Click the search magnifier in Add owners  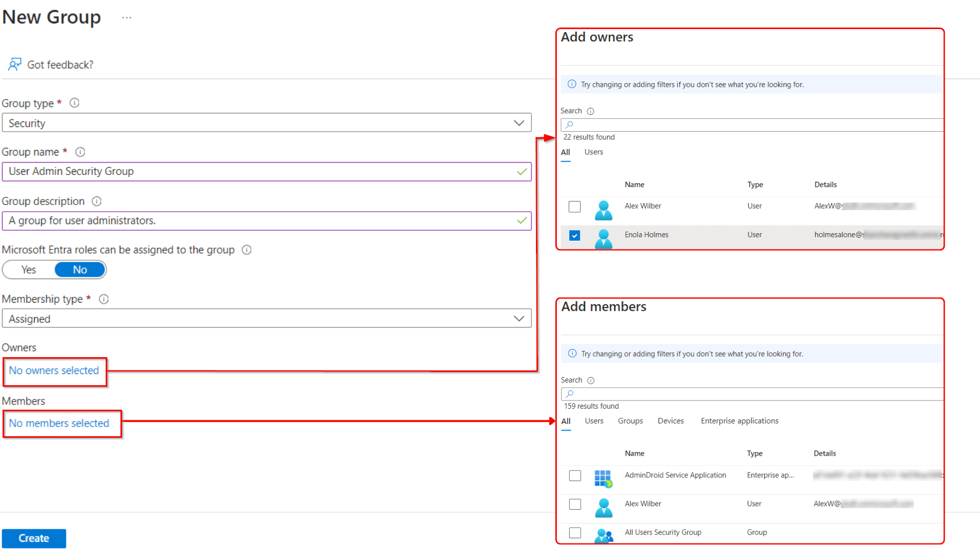569,124
